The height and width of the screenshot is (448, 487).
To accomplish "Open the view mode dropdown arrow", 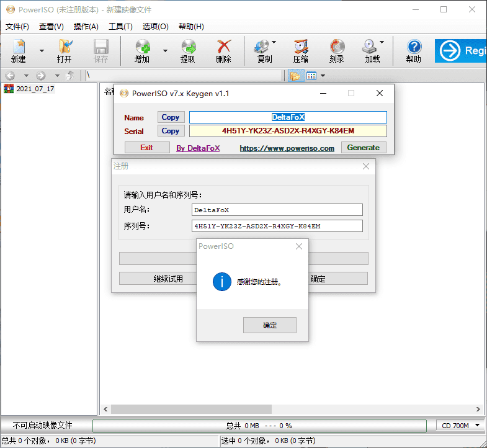I will coord(323,76).
